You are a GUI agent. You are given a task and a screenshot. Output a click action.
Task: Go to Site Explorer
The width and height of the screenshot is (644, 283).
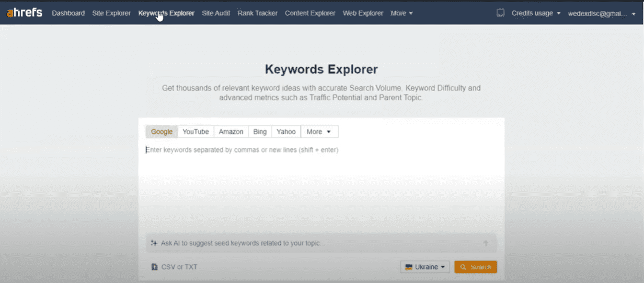tap(111, 13)
